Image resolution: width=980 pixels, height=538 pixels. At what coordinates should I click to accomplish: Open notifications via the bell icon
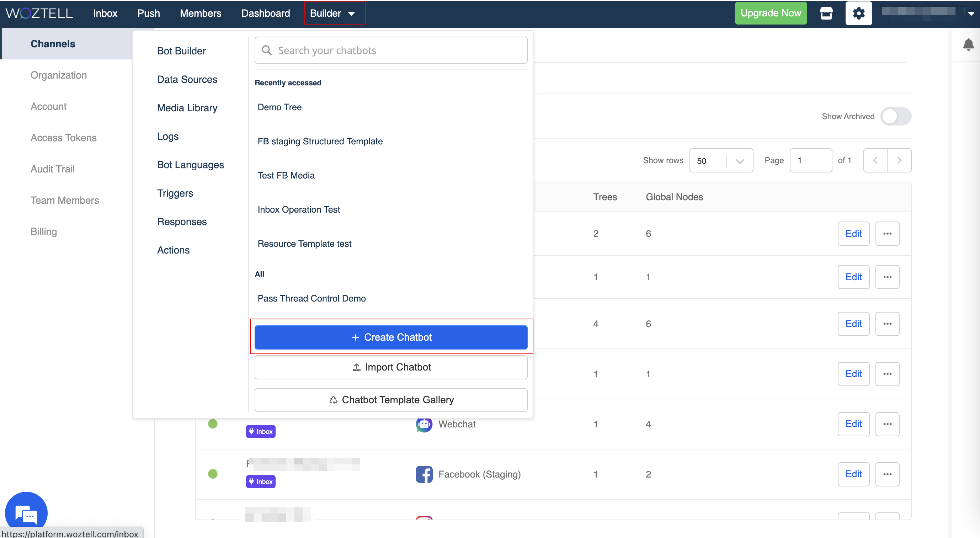click(x=968, y=44)
